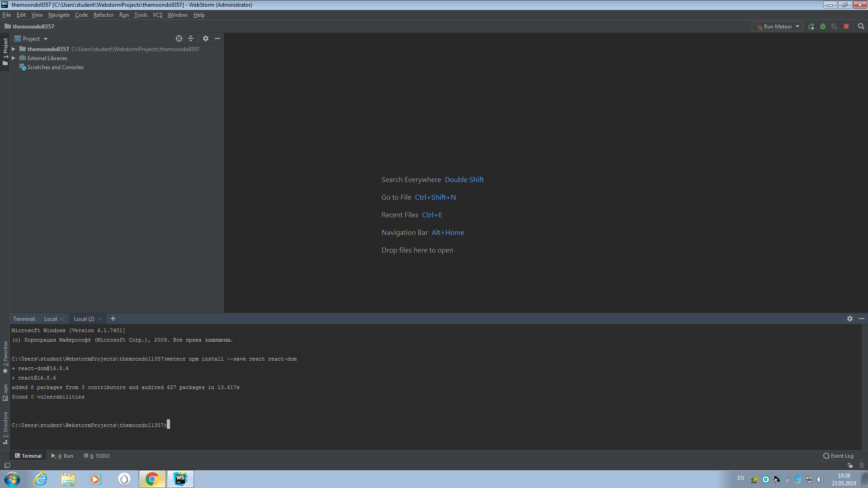Open Search Everywhere via the magnifier icon
868x488 pixels.
[861, 27]
